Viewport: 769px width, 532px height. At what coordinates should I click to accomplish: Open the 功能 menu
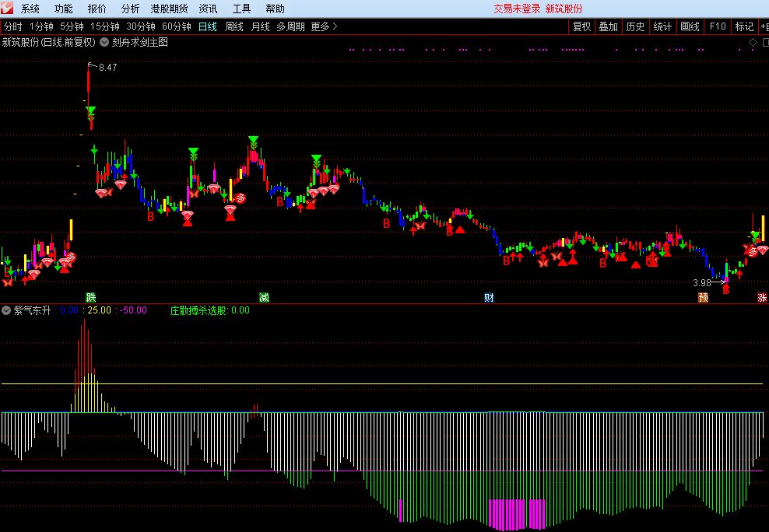pyautogui.click(x=63, y=9)
